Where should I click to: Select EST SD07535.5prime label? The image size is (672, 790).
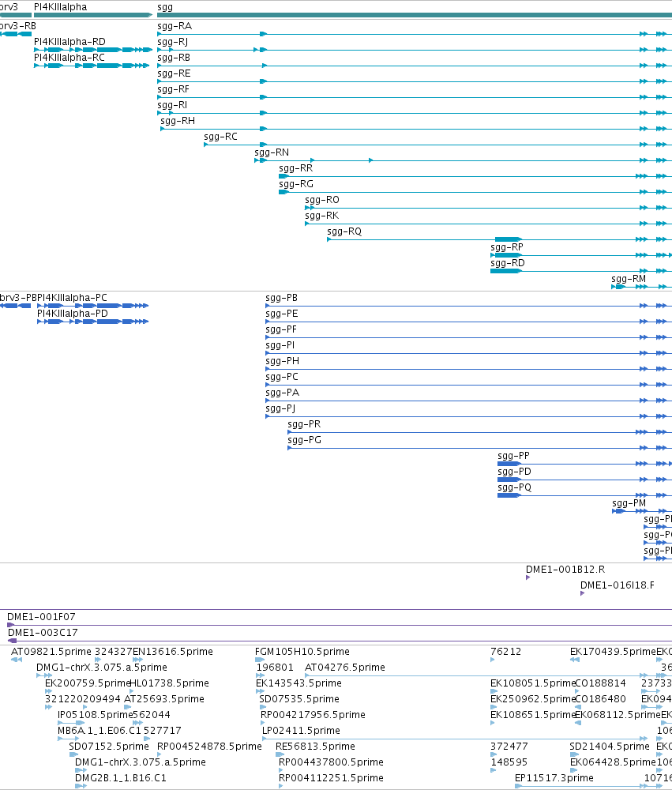[299, 699]
